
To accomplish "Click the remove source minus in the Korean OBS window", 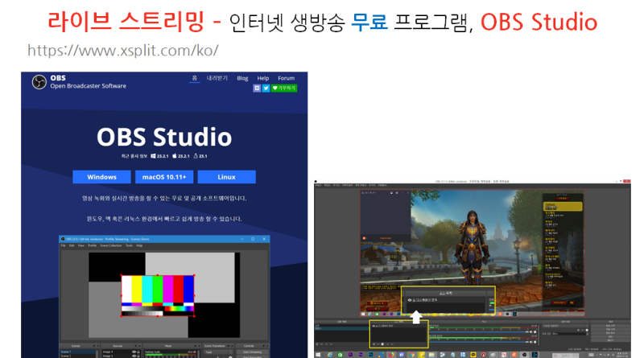I will (378, 344).
